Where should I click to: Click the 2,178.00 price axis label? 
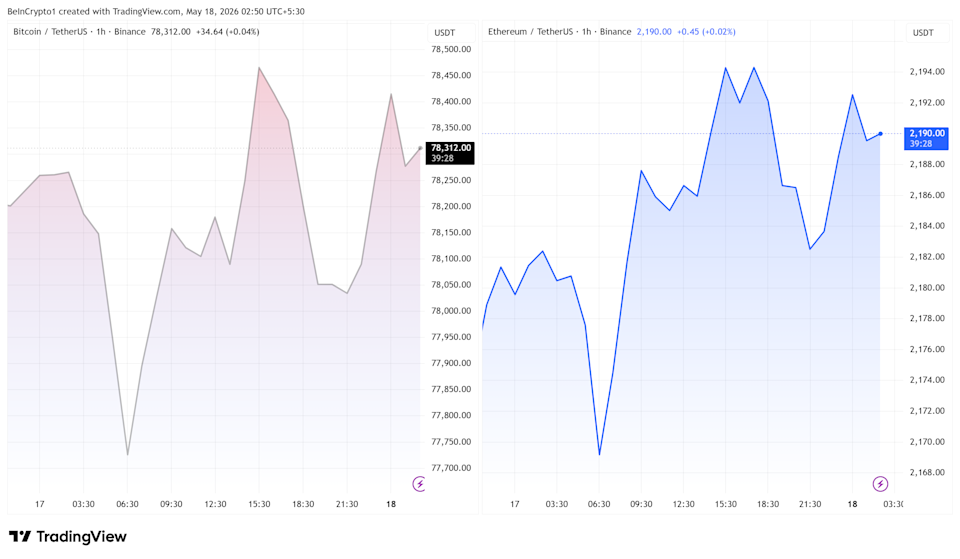pyautogui.click(x=927, y=318)
